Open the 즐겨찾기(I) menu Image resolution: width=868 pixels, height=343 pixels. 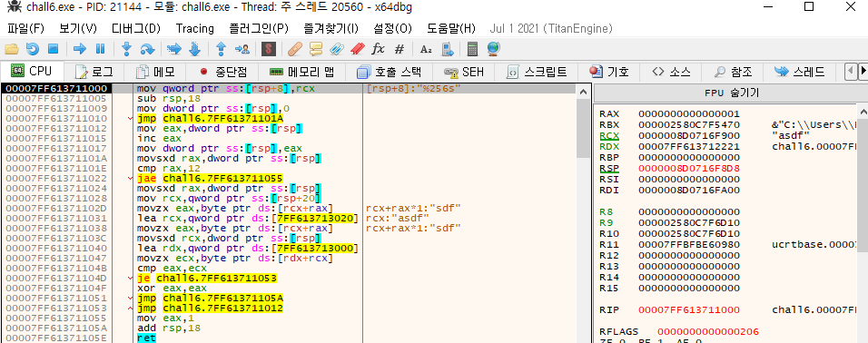331,28
